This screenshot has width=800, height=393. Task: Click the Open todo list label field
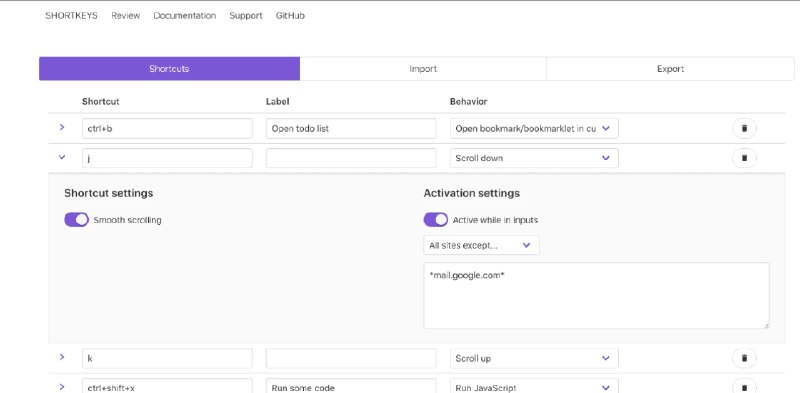point(351,129)
